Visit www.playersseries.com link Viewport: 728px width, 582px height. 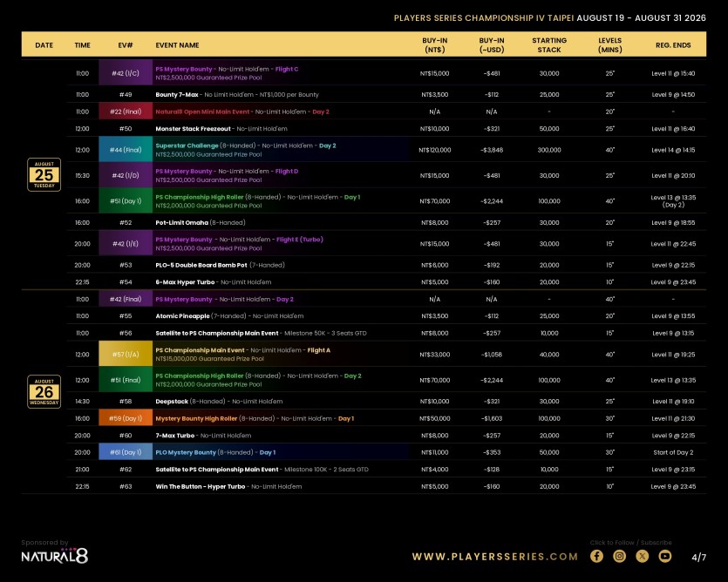point(495,556)
